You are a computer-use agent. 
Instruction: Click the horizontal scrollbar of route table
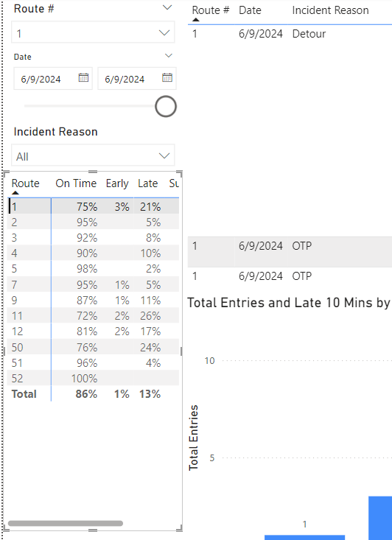(66, 524)
